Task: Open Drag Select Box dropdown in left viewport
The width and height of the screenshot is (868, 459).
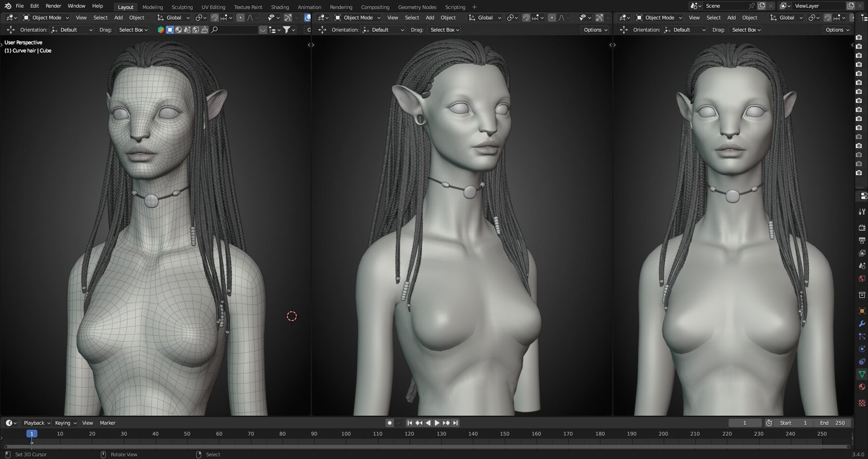Action: point(133,29)
